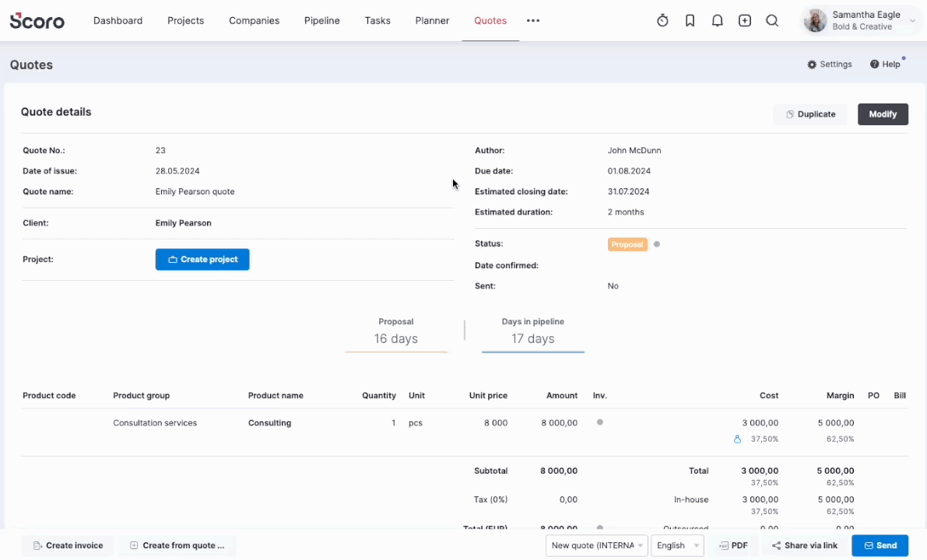Click the Create from quote button
Screen dimensions: 927x560
177,545
